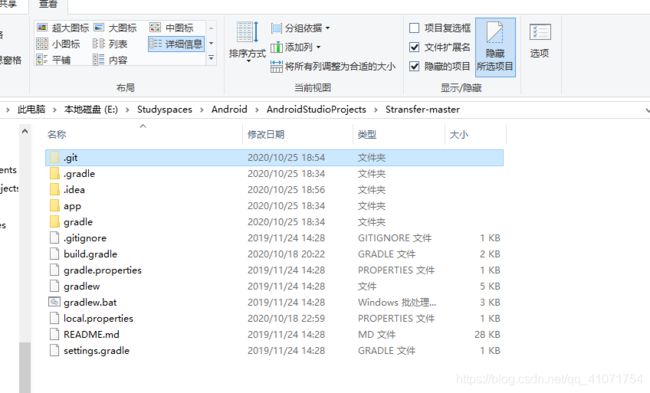Screen dimensions: 650x393
Task: Select the .git folder icon
Action: (54, 158)
